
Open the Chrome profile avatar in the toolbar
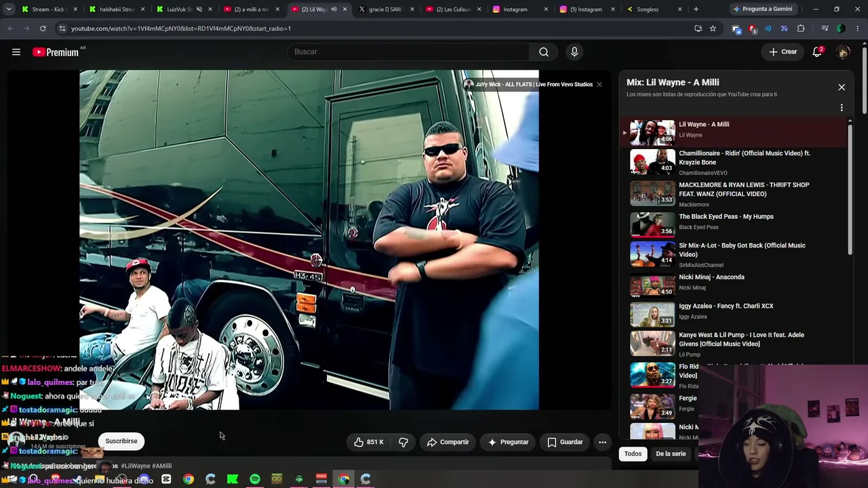pos(841,28)
